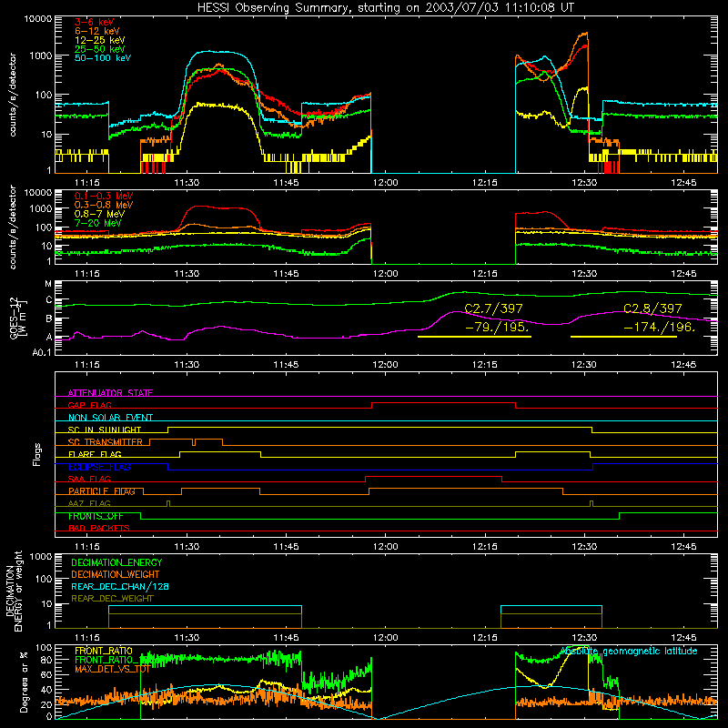
Task: Click the GAP_FLAG label
Action: [90, 405]
